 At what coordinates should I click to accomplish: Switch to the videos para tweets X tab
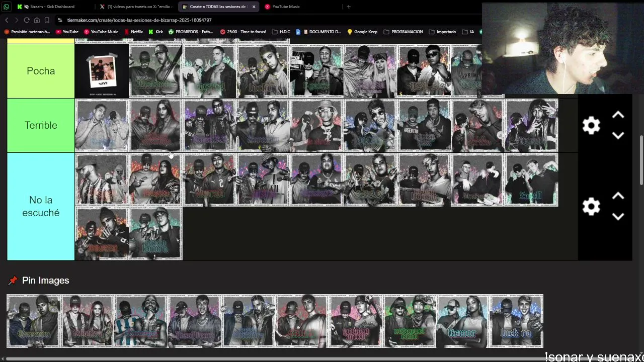pyautogui.click(x=136, y=7)
